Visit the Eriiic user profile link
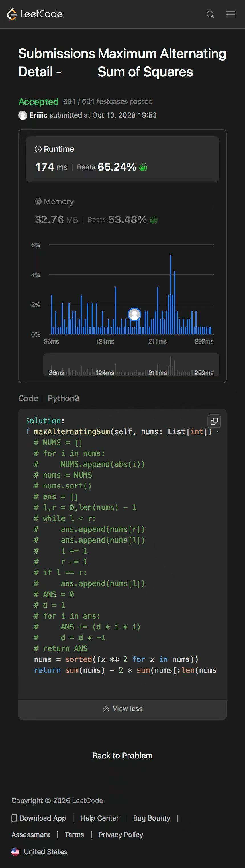Image resolution: width=245 pixels, height=868 pixels. click(x=38, y=115)
